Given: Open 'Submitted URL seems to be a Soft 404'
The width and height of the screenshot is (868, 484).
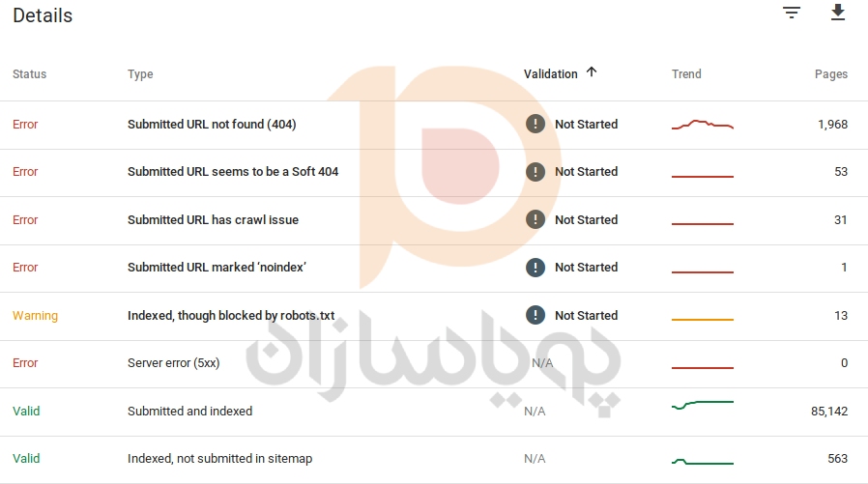Looking at the screenshot, I should [233, 172].
